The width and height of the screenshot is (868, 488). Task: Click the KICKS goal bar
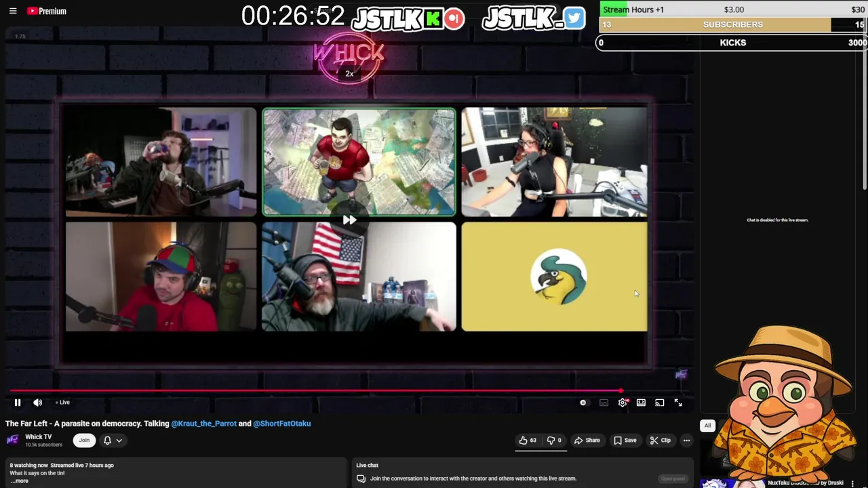point(733,43)
